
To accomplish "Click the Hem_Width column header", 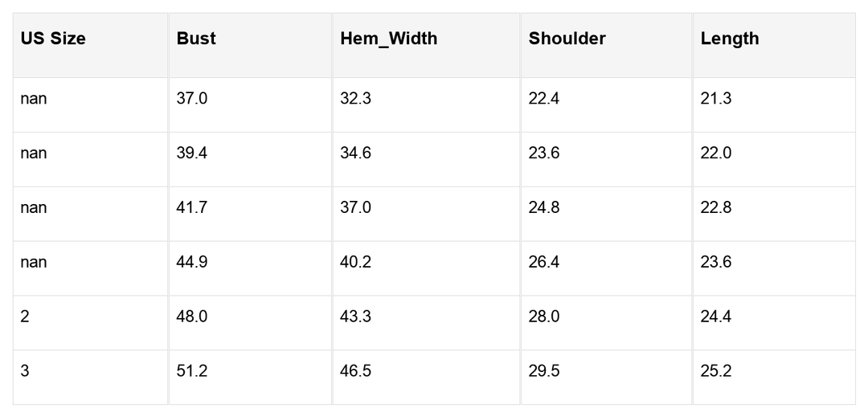I will pyautogui.click(x=388, y=39).
